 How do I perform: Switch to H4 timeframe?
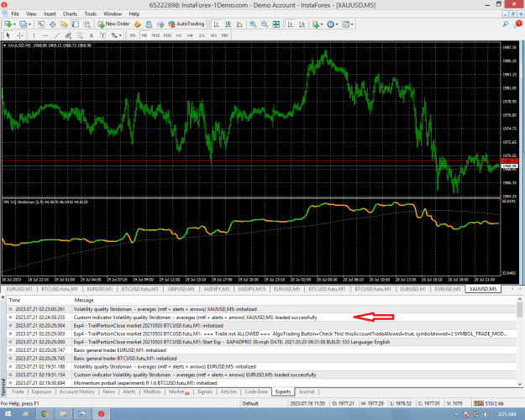pyautogui.click(x=190, y=35)
